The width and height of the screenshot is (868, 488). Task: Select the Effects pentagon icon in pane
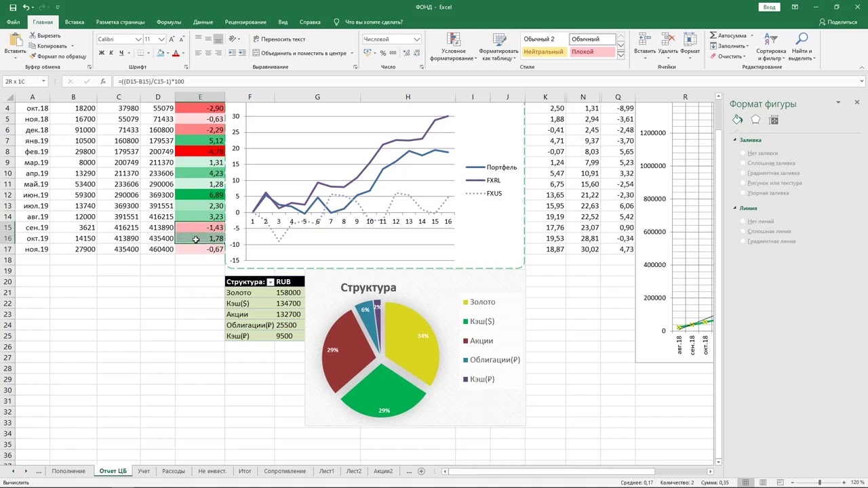755,120
